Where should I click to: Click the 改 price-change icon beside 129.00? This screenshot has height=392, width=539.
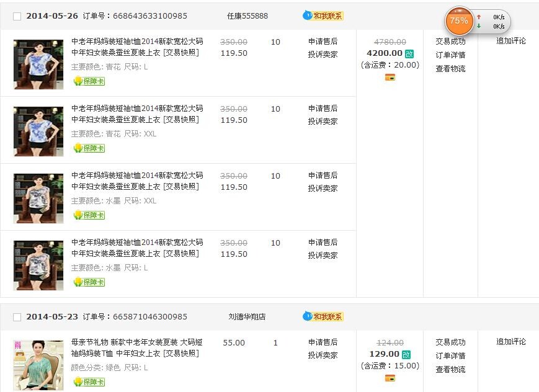click(x=406, y=355)
